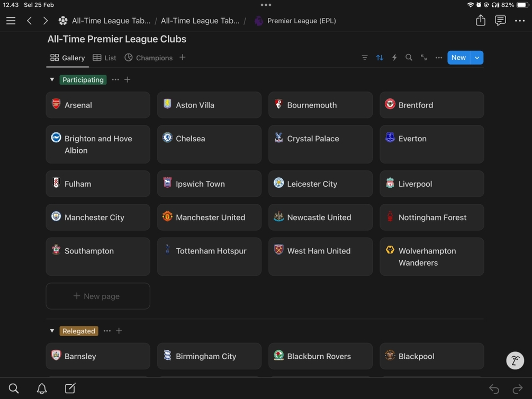Open page options three-dot menu top right

(x=520, y=21)
